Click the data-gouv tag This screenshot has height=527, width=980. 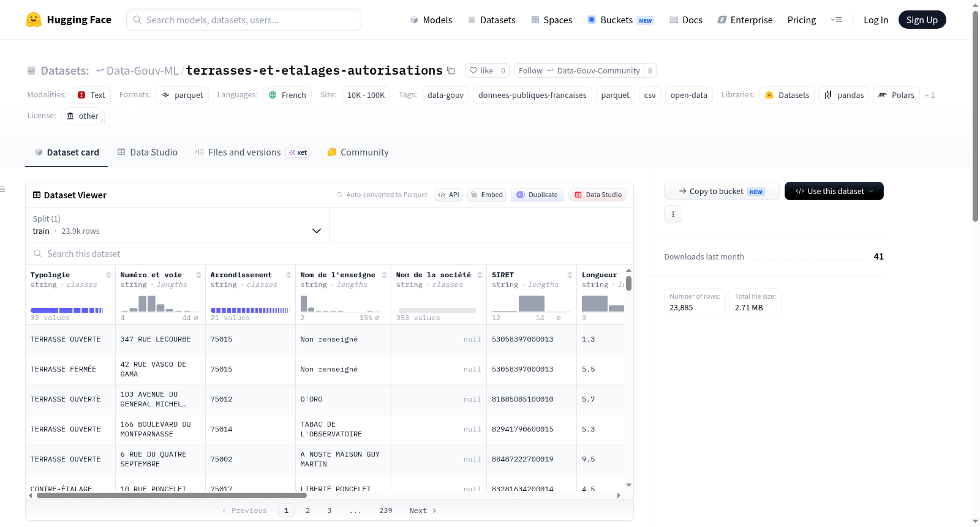click(445, 95)
